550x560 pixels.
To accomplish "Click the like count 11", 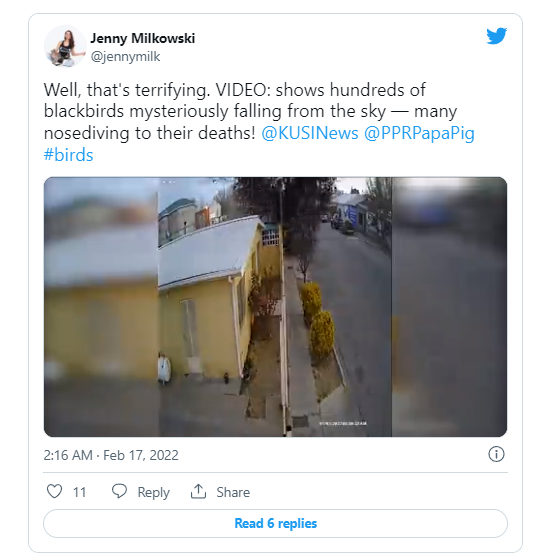I will [x=79, y=492].
